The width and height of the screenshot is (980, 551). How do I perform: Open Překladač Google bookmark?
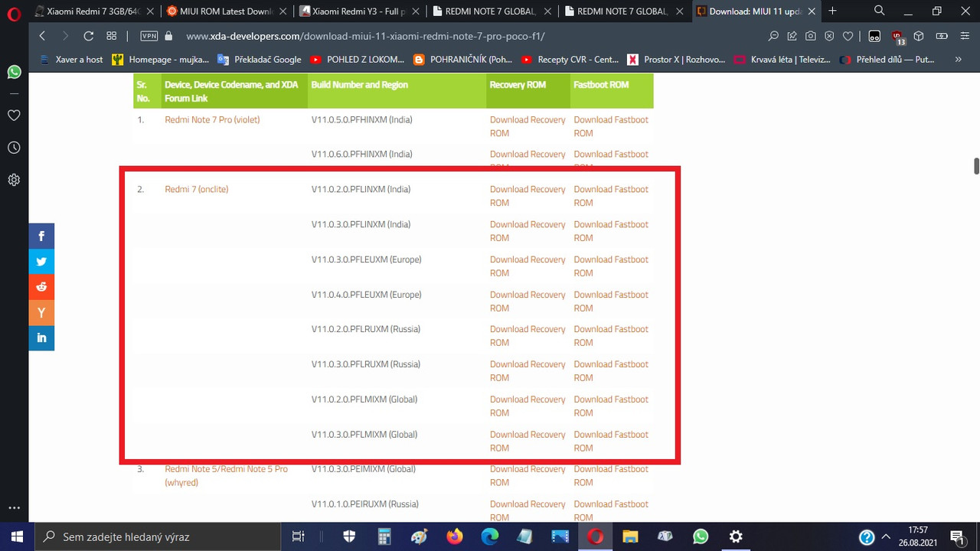pos(260,59)
